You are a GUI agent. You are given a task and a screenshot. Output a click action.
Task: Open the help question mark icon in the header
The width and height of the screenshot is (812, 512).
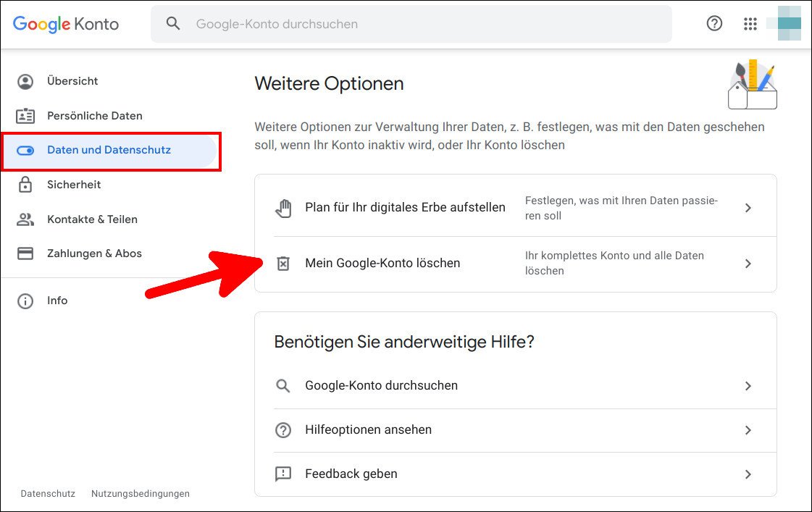tap(714, 23)
